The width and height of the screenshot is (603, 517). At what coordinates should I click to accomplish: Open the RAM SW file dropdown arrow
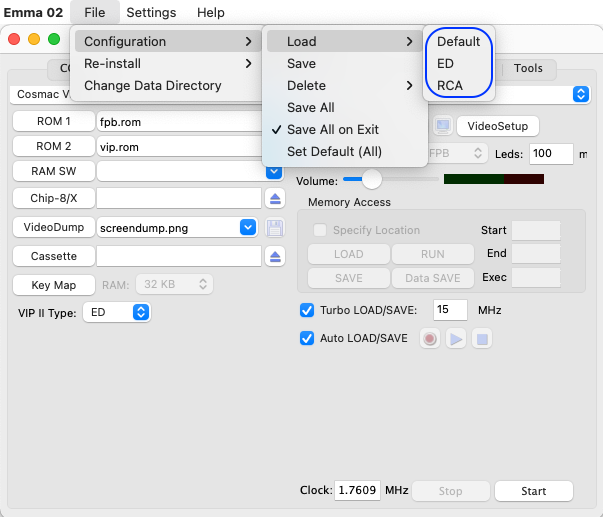274,172
